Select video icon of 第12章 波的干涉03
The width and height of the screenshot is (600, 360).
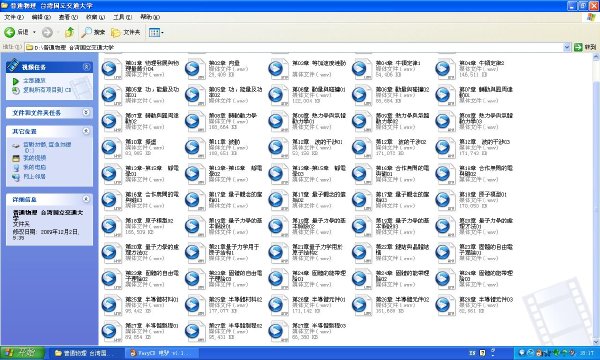pyautogui.click(x=445, y=148)
